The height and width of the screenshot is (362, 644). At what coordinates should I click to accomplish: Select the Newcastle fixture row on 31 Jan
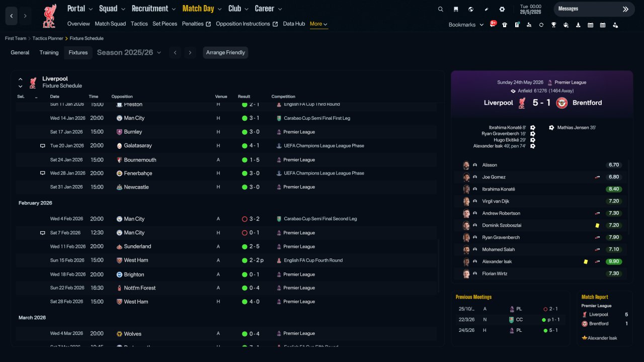[x=226, y=187]
